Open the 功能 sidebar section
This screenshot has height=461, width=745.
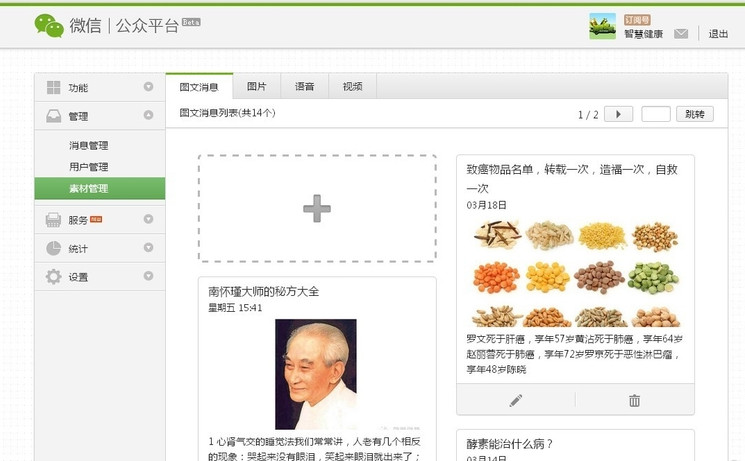click(100, 87)
